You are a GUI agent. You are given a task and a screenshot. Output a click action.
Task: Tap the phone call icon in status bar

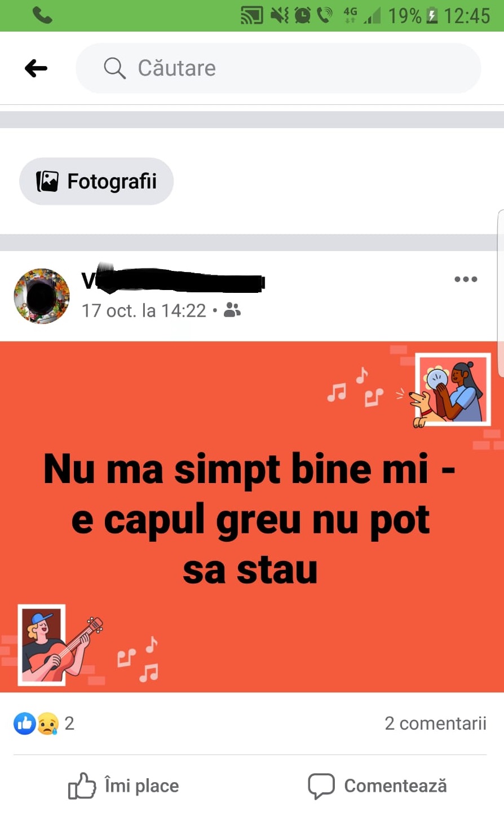(42, 15)
